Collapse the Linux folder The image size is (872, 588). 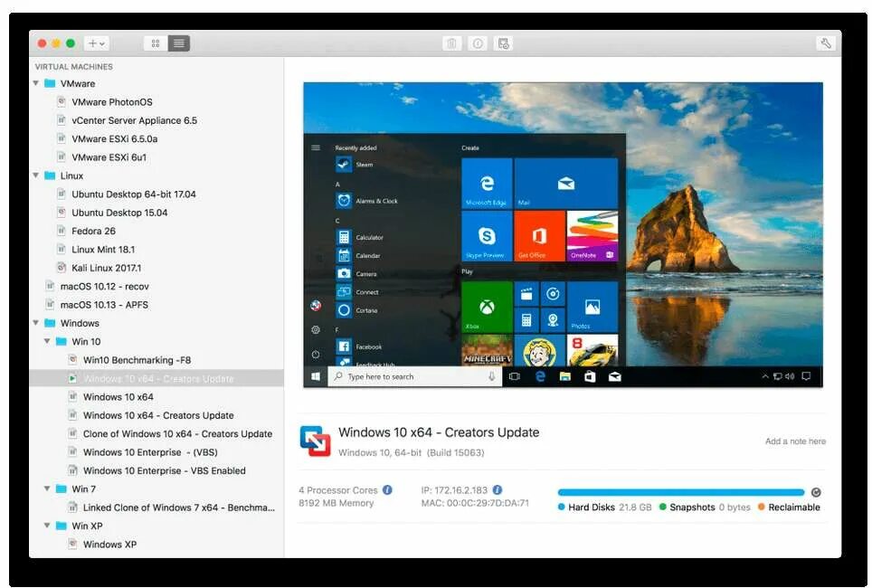(x=36, y=175)
